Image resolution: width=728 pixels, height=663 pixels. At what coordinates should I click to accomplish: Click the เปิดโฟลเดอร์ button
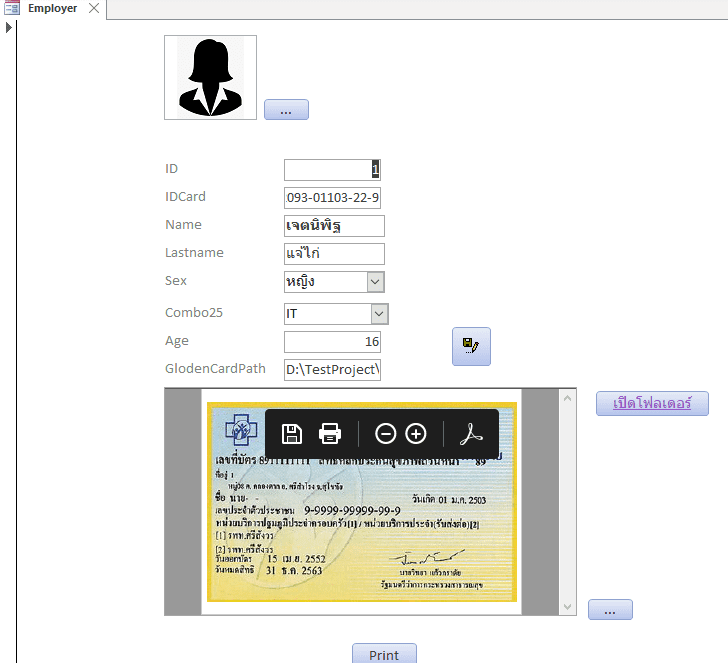click(x=652, y=403)
